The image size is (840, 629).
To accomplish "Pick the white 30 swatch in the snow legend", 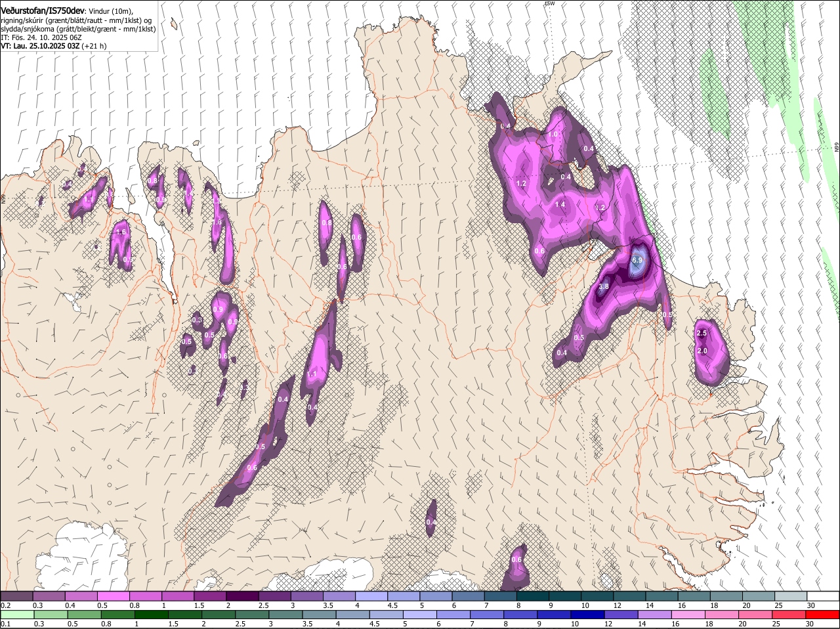I will point(824,596).
